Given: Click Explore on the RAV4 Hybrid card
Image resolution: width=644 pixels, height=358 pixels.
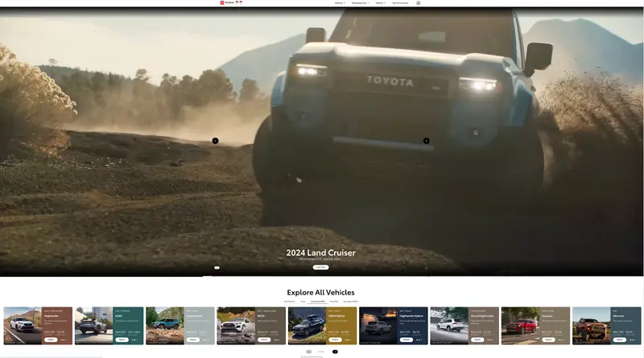Looking at the screenshot, I should (x=335, y=340).
